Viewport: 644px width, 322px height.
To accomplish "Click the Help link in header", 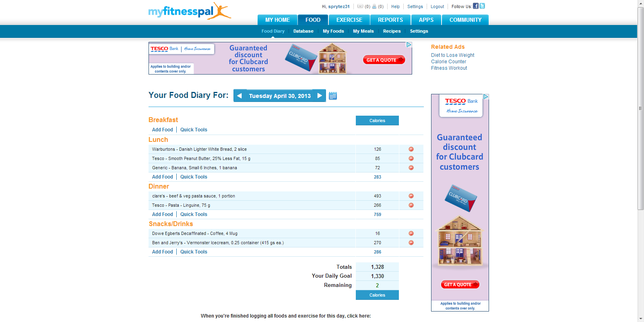I will click(x=395, y=6).
